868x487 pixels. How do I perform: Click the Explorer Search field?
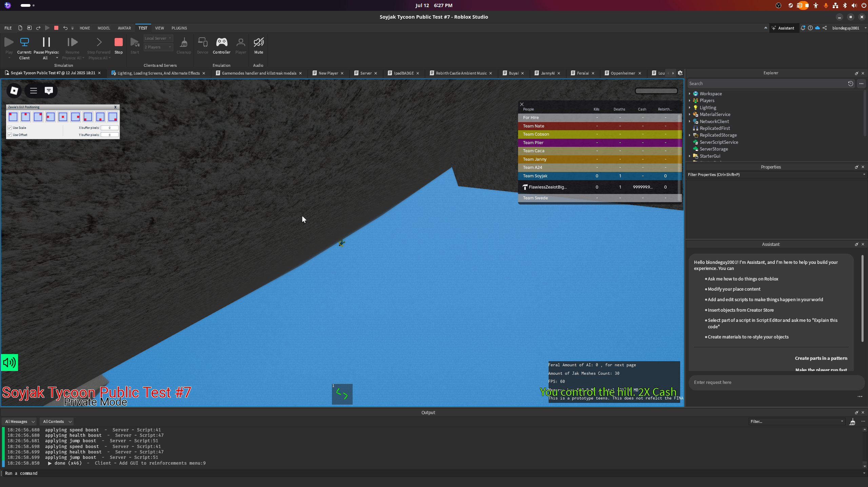pyautogui.click(x=767, y=83)
